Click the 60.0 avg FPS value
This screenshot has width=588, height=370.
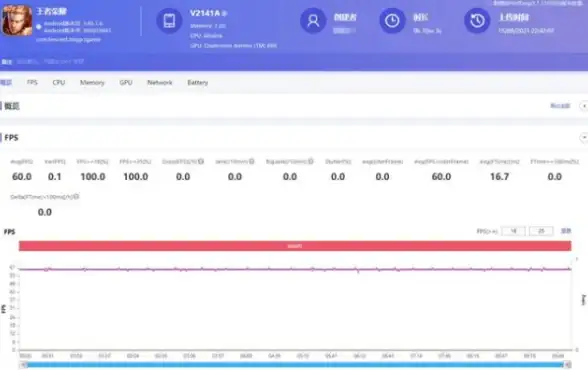(x=22, y=177)
